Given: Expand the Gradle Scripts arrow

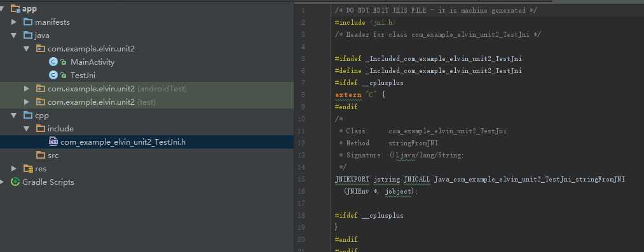Looking at the screenshot, I should (2, 182).
